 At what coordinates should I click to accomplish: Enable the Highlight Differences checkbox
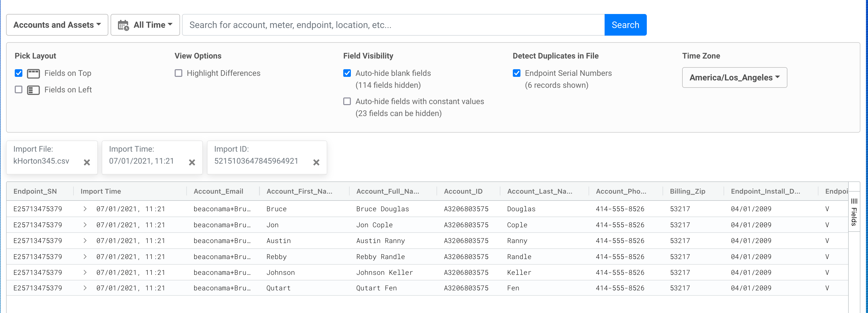[x=178, y=73]
